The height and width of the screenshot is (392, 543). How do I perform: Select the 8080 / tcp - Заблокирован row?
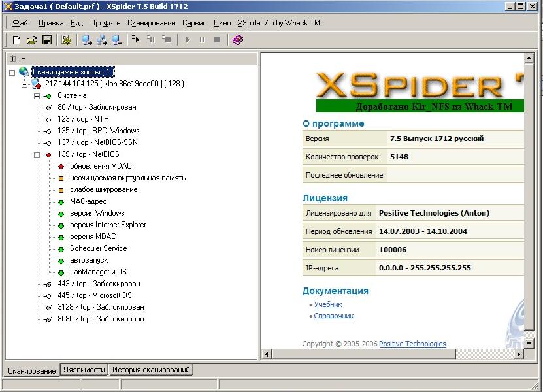(101, 319)
